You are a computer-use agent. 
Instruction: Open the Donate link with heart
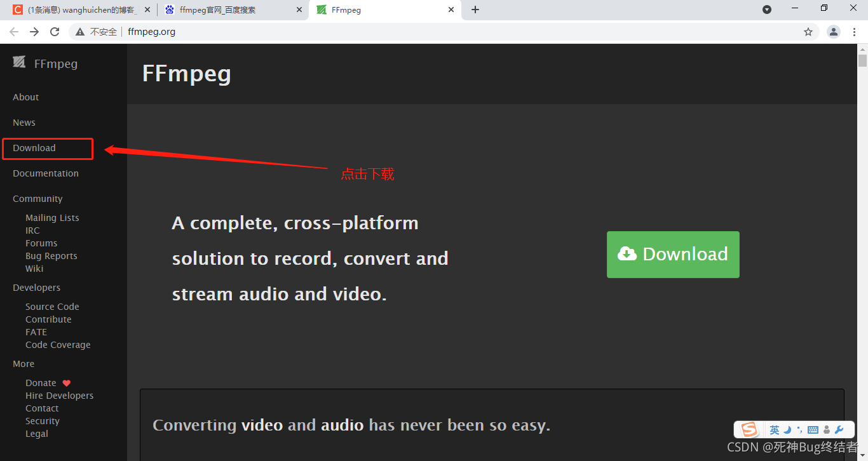[x=48, y=383]
